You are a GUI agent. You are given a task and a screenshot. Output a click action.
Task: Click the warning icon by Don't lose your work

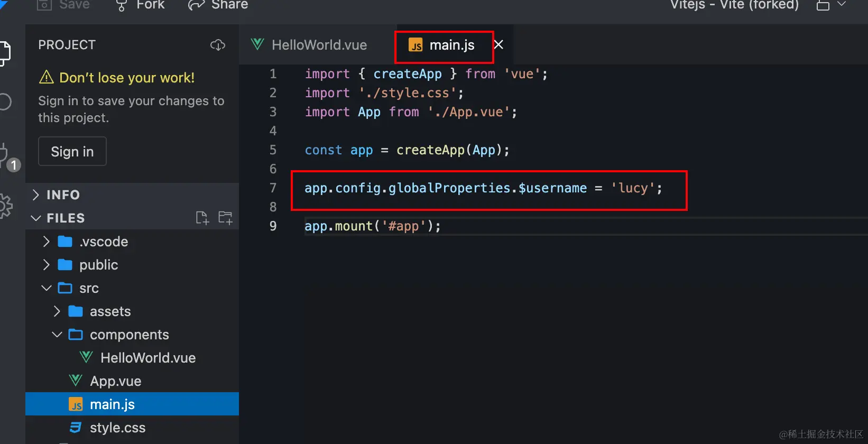(47, 77)
